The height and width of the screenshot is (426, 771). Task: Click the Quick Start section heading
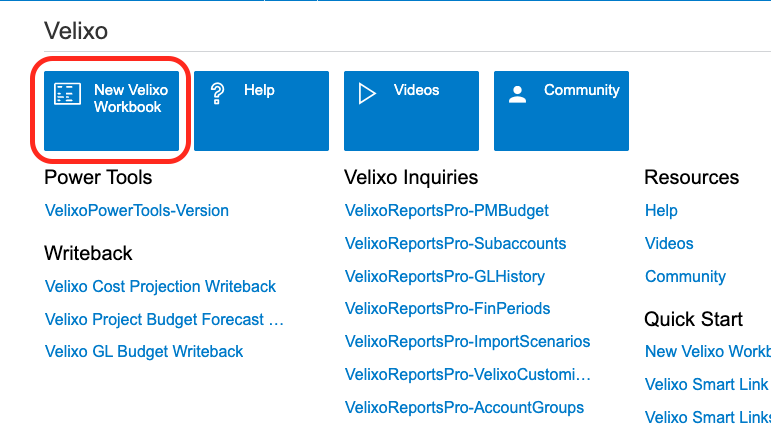click(x=693, y=319)
